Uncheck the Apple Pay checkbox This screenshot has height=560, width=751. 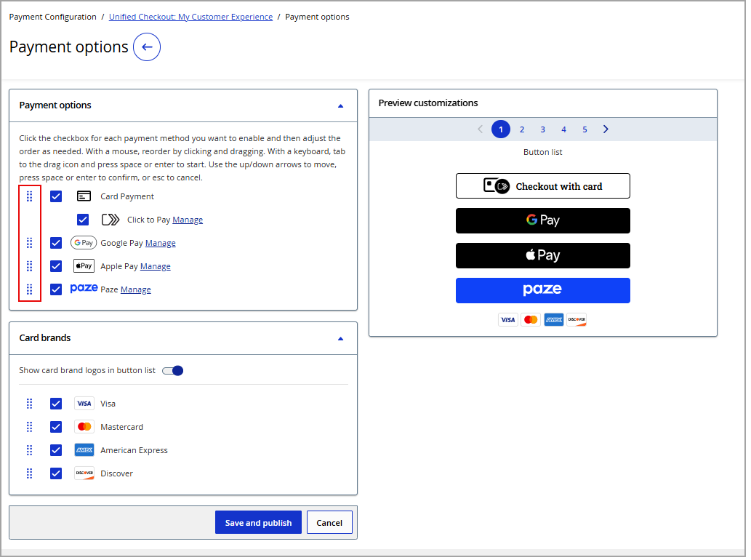(56, 267)
